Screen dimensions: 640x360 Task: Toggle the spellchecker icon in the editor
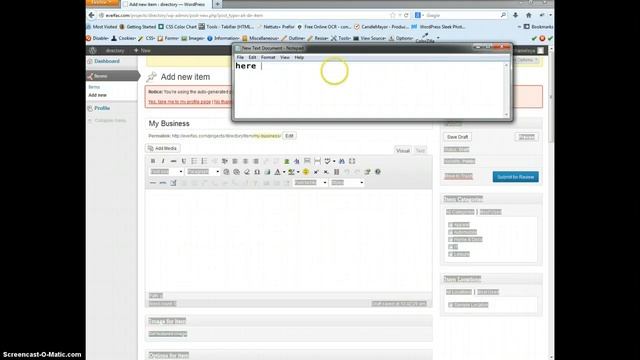click(x=327, y=161)
